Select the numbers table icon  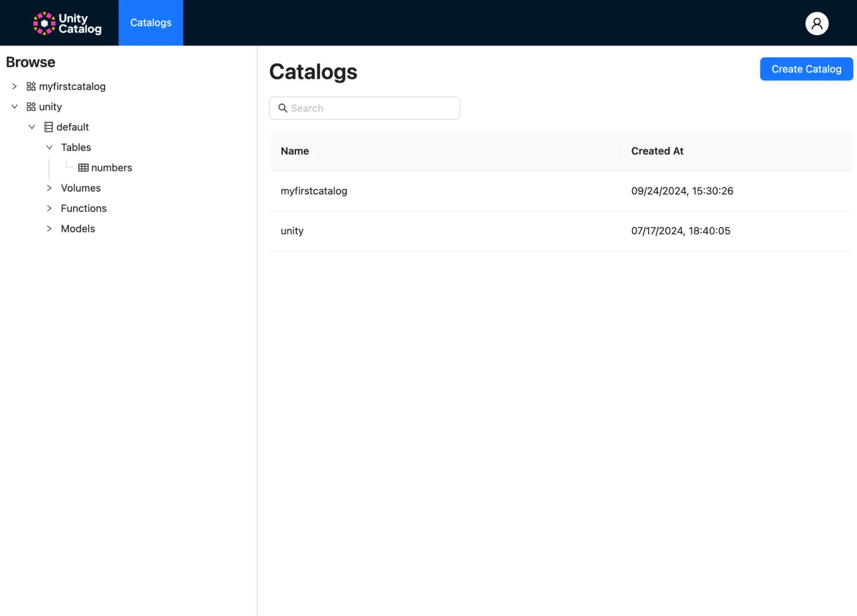(83, 167)
